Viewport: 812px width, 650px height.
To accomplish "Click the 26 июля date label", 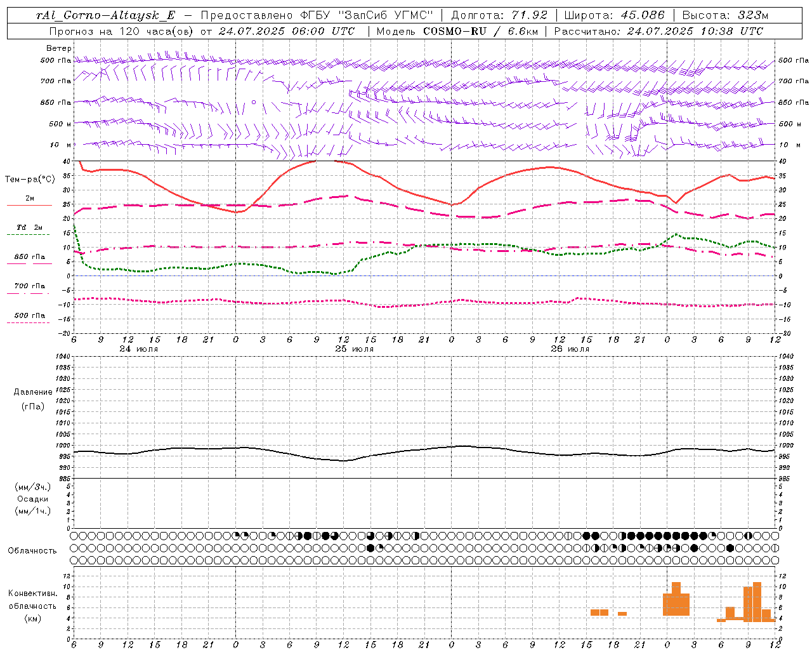I will tap(570, 349).
